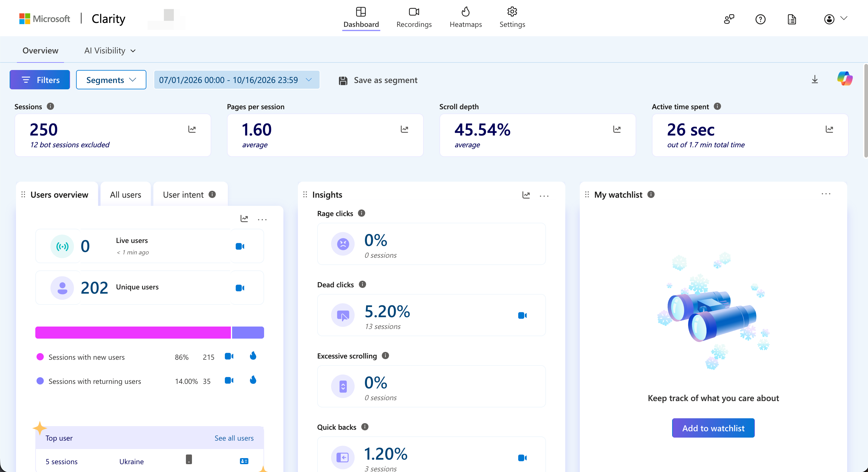This screenshot has width=868, height=472.
Task: Open the Copilot icon near download
Action: pyautogui.click(x=845, y=79)
